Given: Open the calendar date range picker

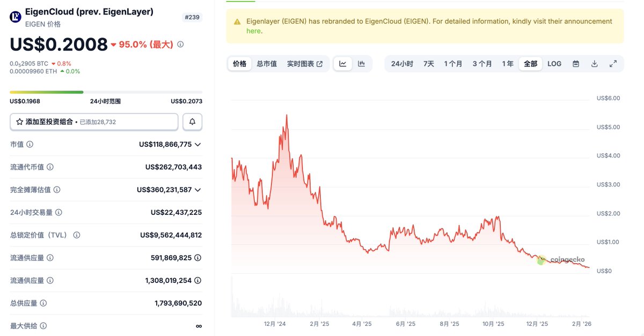Looking at the screenshot, I should [x=576, y=64].
